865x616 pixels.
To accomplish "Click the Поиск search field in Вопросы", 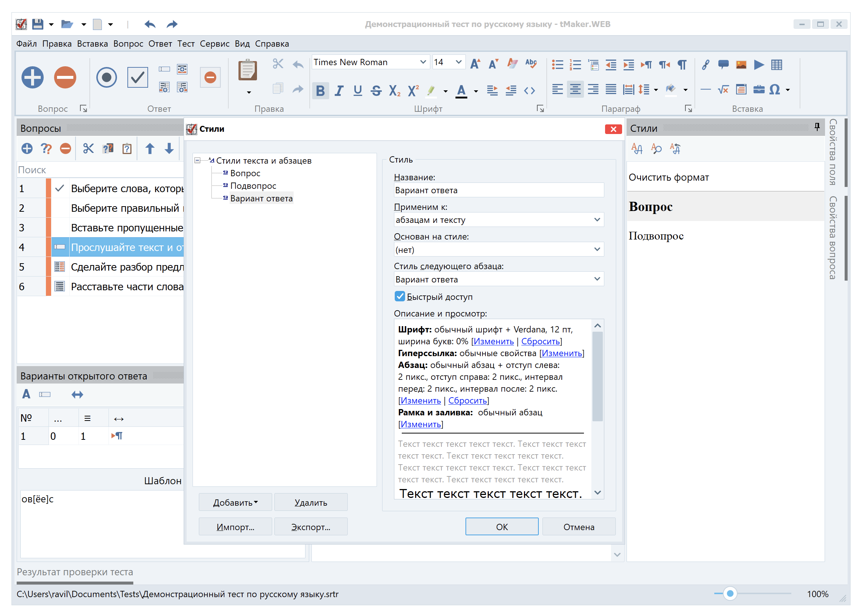I will tap(100, 170).
